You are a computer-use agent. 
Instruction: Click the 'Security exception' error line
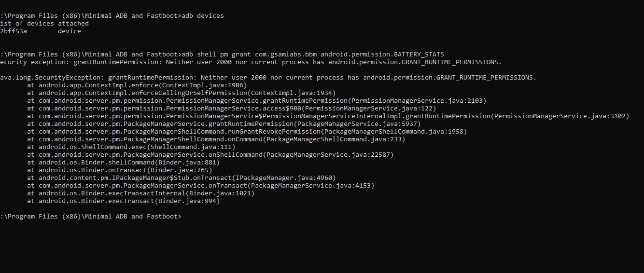pos(251,62)
